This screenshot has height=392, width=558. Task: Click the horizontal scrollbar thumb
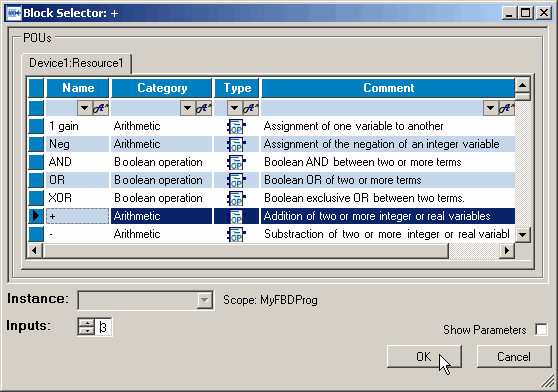pyautogui.click(x=246, y=250)
